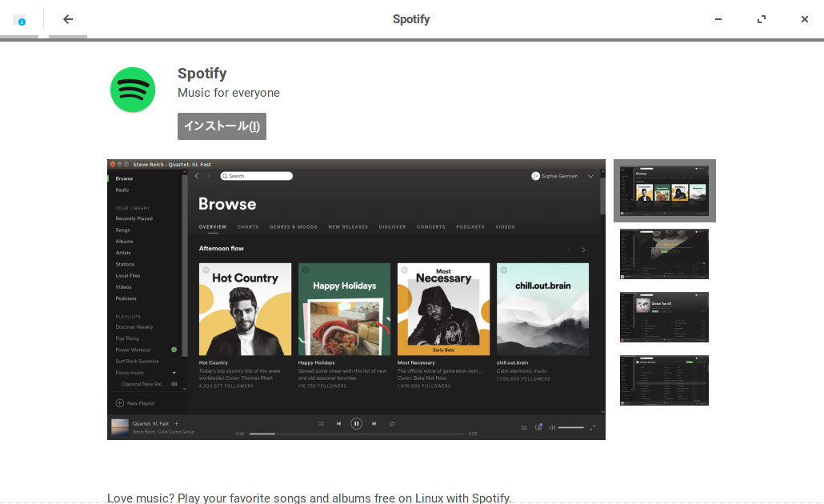Click the green Spotify logo
Viewport: 824px width, 504px height.
click(x=133, y=90)
